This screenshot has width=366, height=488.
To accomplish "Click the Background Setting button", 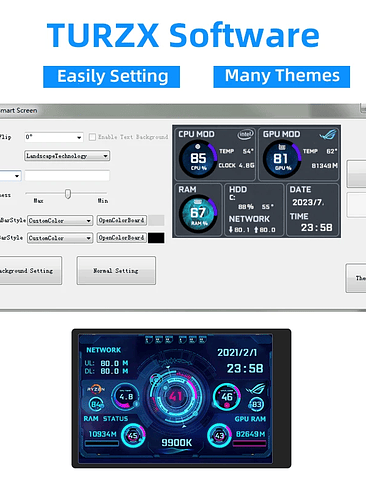I will (30, 271).
